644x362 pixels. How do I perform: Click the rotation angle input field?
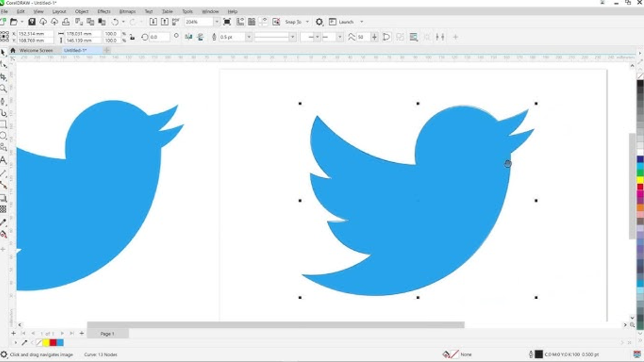pyautogui.click(x=159, y=37)
